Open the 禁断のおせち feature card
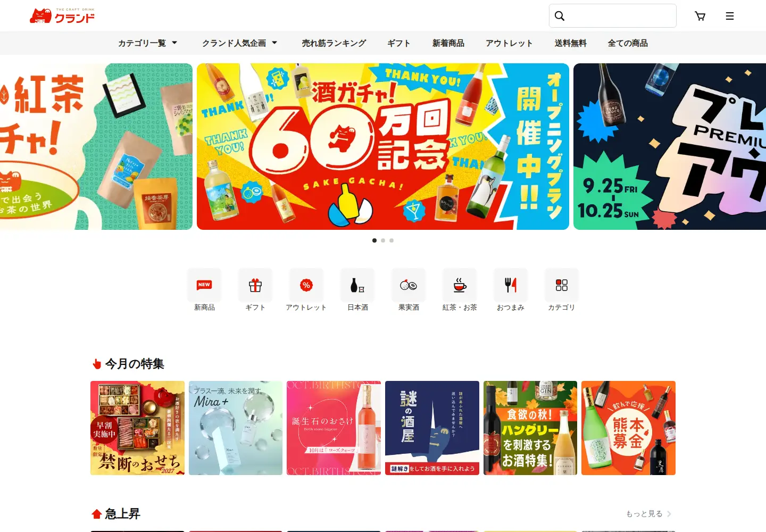 pyautogui.click(x=137, y=428)
